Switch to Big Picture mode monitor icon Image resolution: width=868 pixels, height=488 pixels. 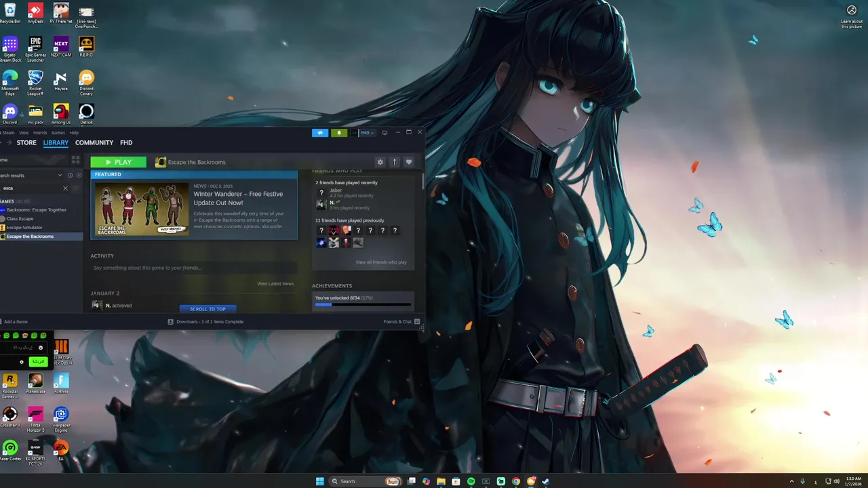point(384,133)
